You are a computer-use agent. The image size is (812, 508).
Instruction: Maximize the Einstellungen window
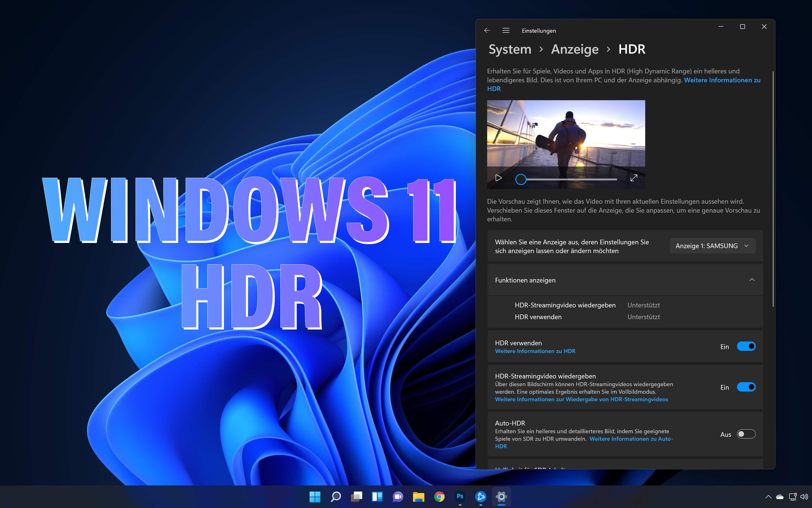[x=742, y=27]
